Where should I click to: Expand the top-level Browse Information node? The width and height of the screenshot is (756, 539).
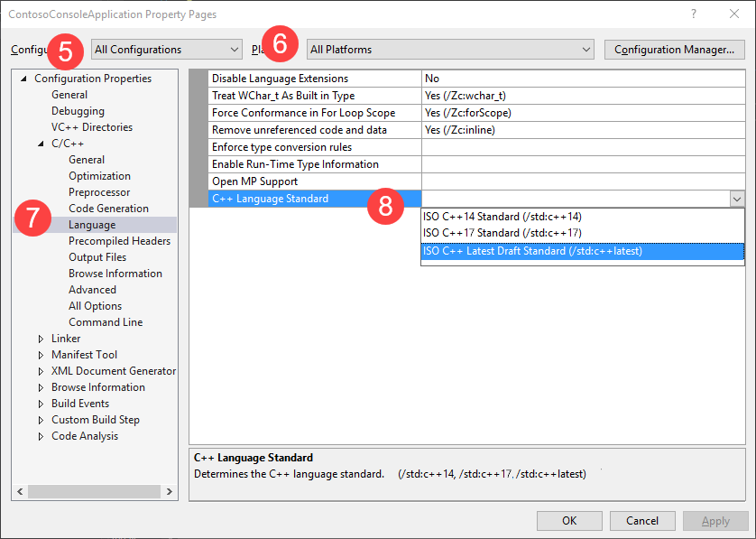41,387
